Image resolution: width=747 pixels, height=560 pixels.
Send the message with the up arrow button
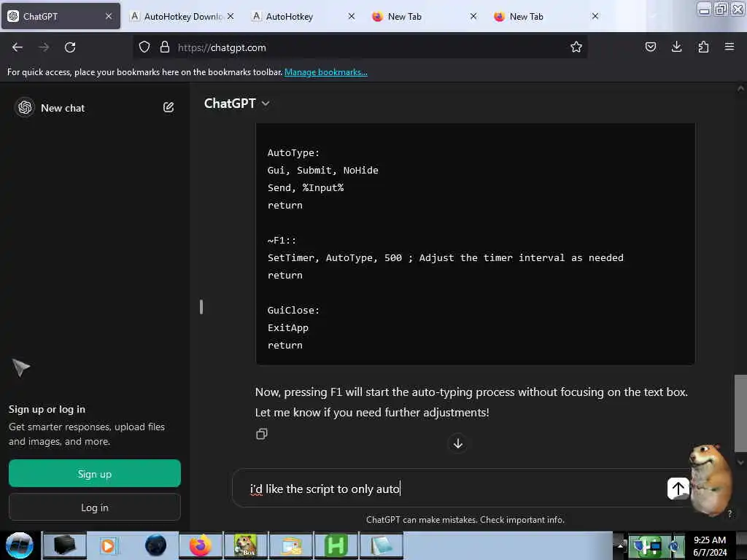[x=678, y=488]
